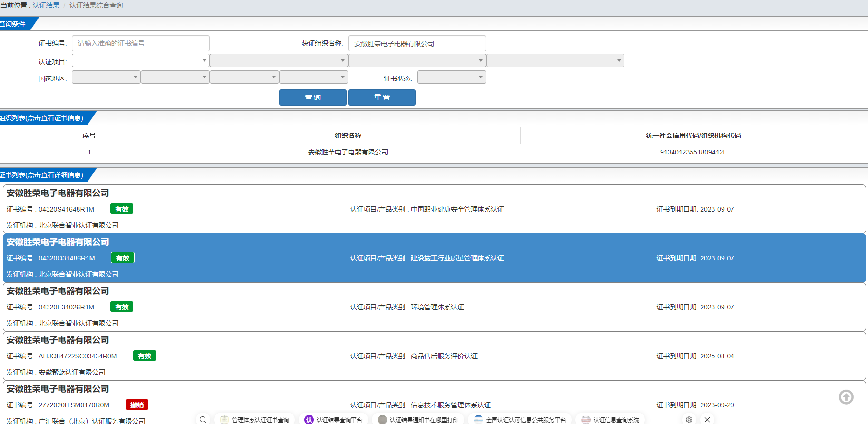Open the second 认证项目 dropdown
This screenshot has height=424, width=868.
click(279, 60)
